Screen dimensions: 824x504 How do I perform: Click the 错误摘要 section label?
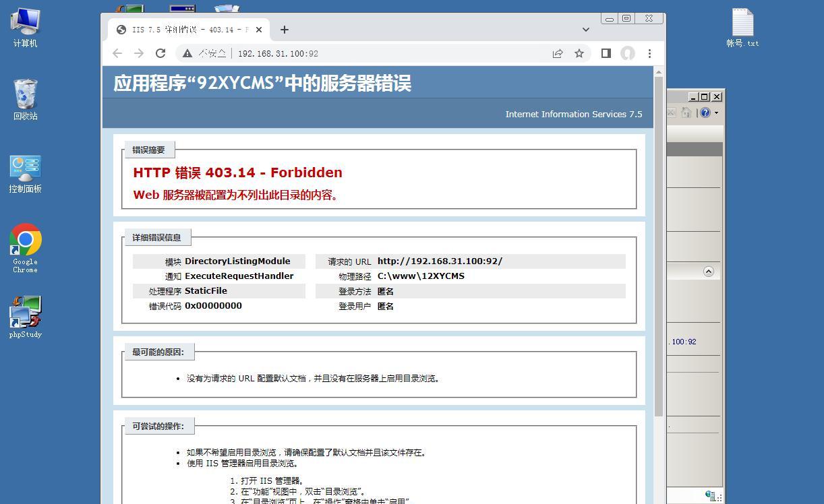point(148,150)
